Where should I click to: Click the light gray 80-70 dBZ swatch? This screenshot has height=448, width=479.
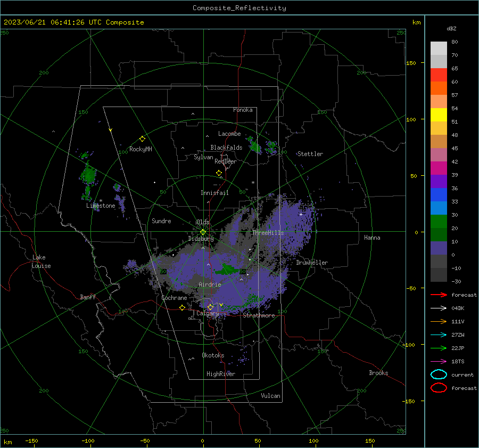439,48
